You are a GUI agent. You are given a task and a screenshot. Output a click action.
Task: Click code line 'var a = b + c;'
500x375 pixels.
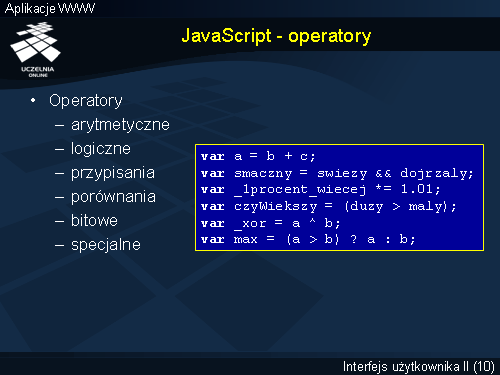click(x=258, y=156)
